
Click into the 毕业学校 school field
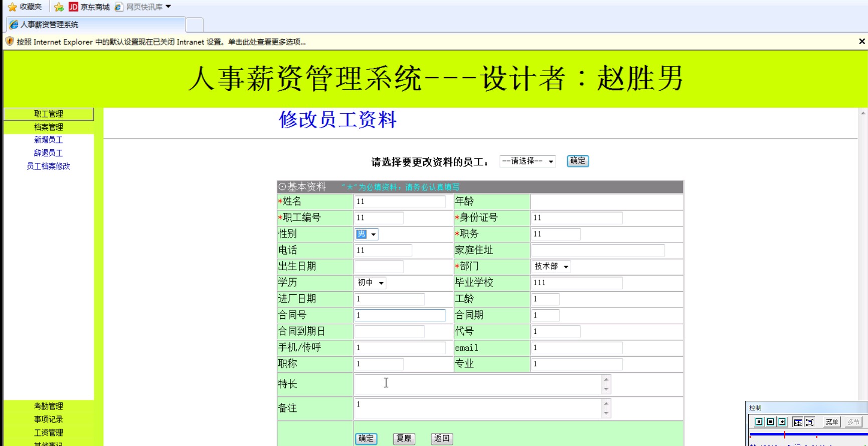[x=577, y=283]
